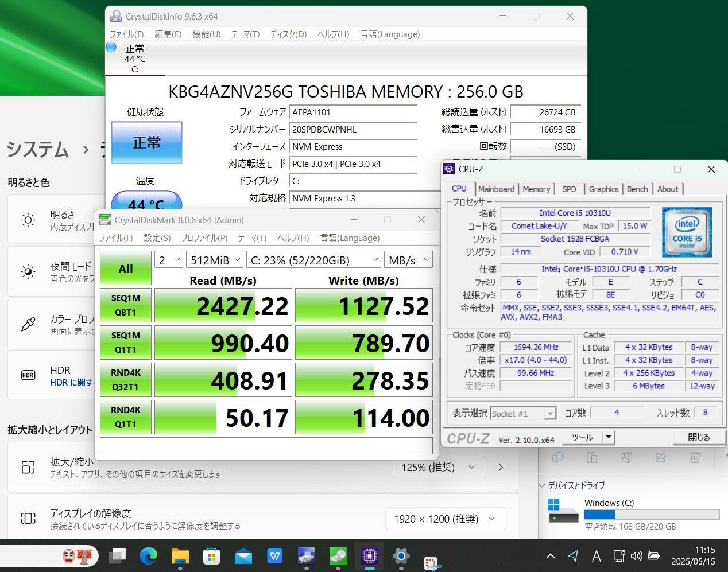Click the blue 正常 health status indicator
728x572 pixels.
pos(146,142)
